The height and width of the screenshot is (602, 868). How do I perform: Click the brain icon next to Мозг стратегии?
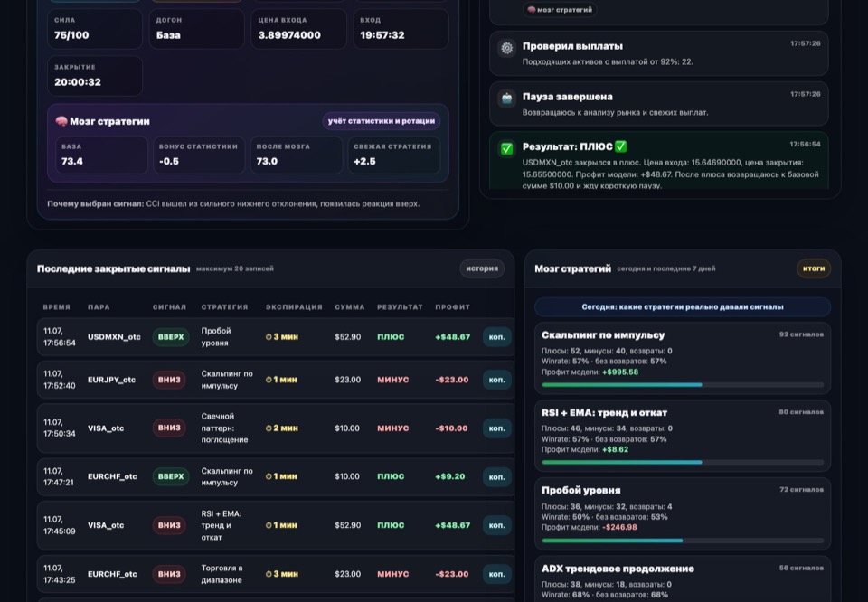coord(61,121)
